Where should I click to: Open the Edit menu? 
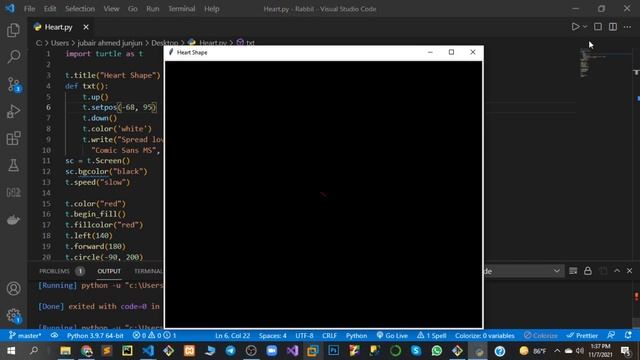click(x=50, y=9)
